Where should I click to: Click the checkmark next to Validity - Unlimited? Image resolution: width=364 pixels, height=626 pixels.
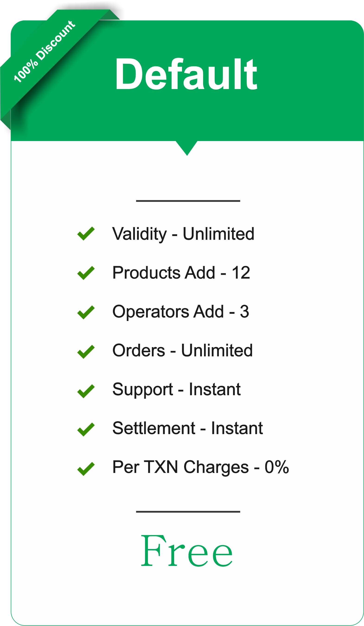pos(86,234)
